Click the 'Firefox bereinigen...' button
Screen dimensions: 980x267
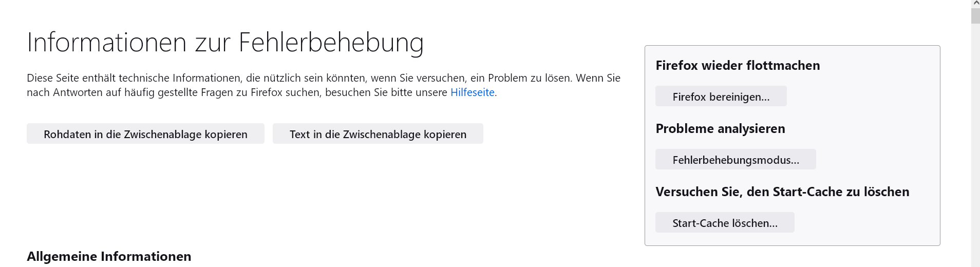pos(721,97)
